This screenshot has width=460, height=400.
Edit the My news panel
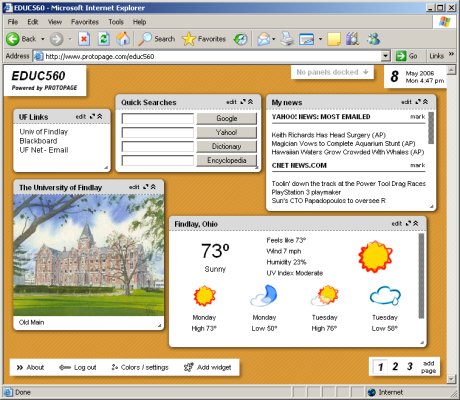point(406,102)
